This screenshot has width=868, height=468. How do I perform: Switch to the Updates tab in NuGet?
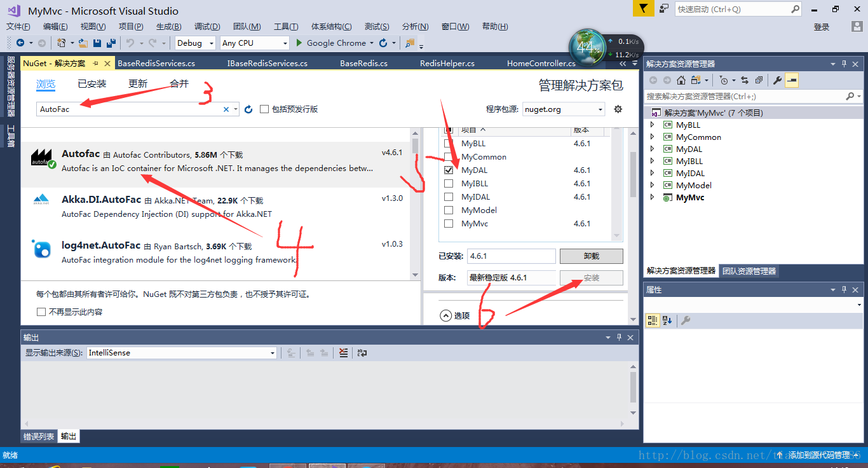pyautogui.click(x=138, y=84)
